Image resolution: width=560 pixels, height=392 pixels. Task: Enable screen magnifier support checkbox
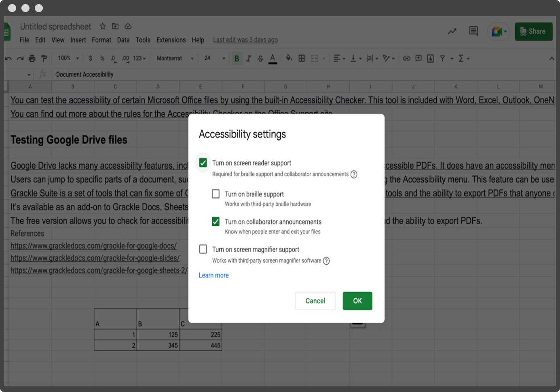click(203, 249)
